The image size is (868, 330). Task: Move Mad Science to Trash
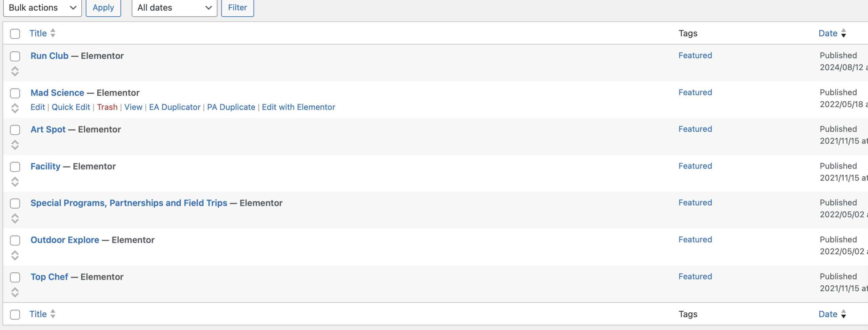point(107,107)
